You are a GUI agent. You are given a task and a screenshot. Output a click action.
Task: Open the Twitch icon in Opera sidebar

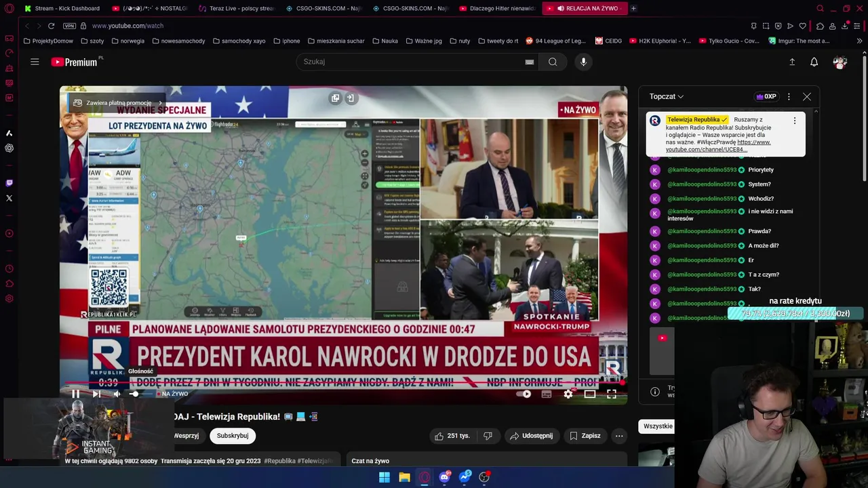(x=9, y=183)
